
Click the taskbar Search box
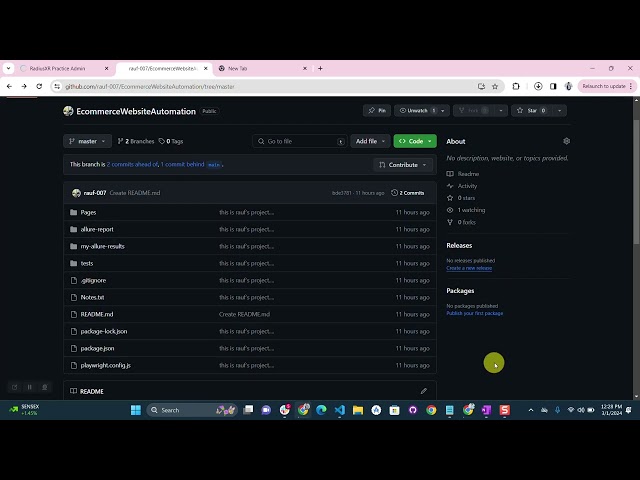[192, 410]
